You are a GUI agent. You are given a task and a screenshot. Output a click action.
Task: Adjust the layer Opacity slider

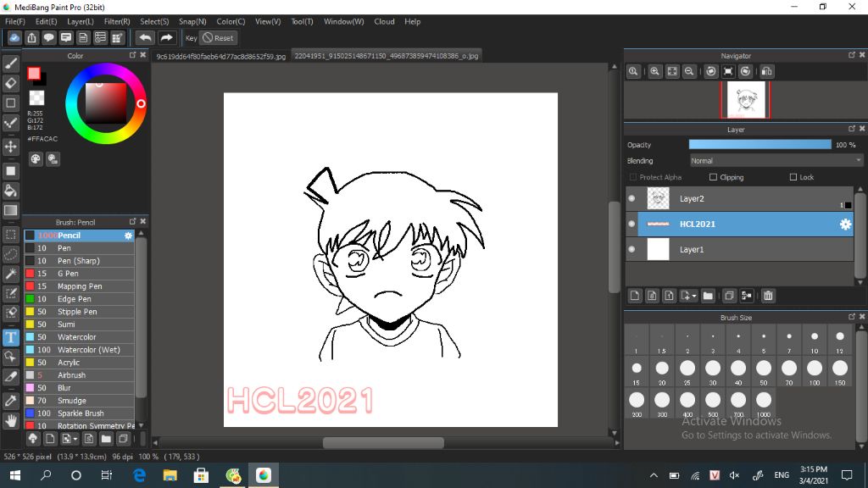coord(759,144)
